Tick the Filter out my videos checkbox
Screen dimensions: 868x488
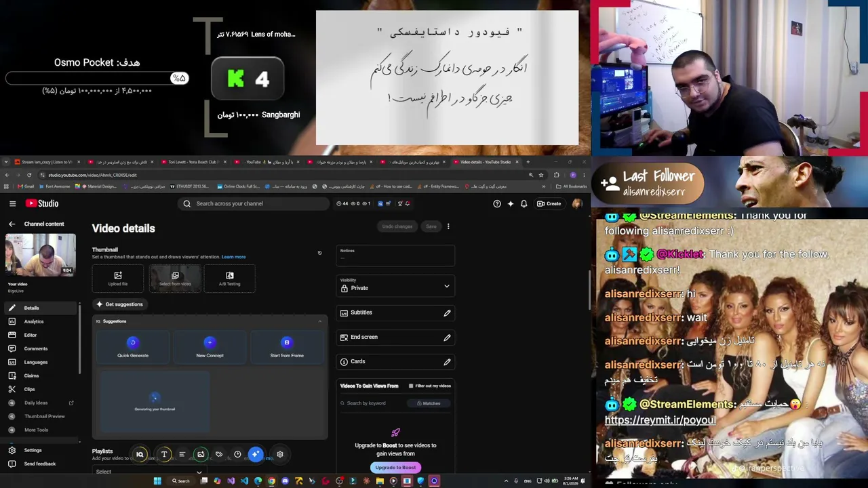tap(411, 386)
